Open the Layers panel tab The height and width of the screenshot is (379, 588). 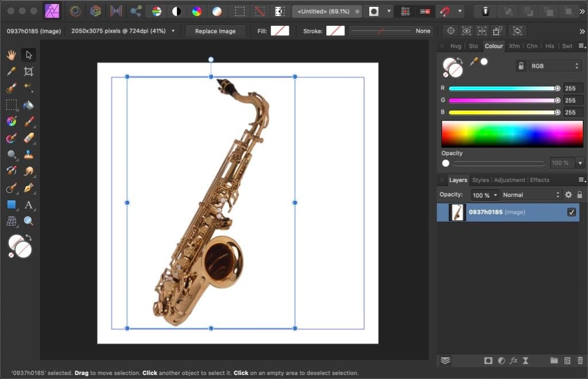coord(458,180)
